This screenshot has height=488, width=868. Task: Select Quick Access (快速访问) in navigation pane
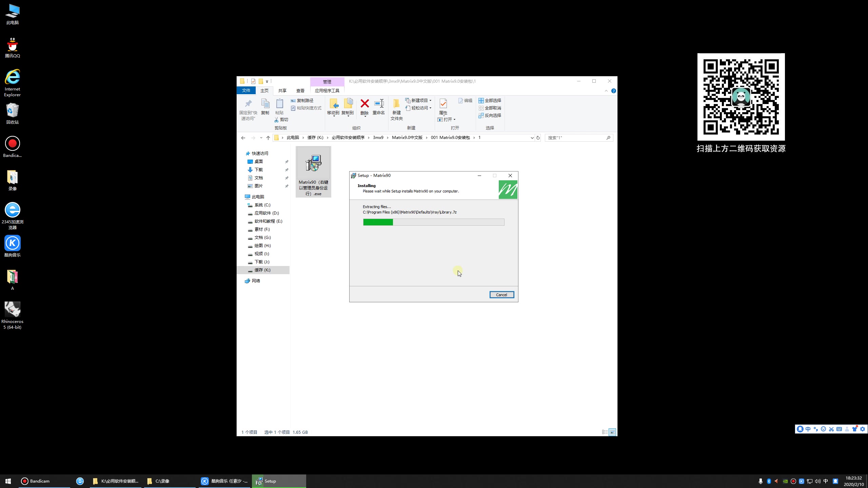tap(260, 154)
